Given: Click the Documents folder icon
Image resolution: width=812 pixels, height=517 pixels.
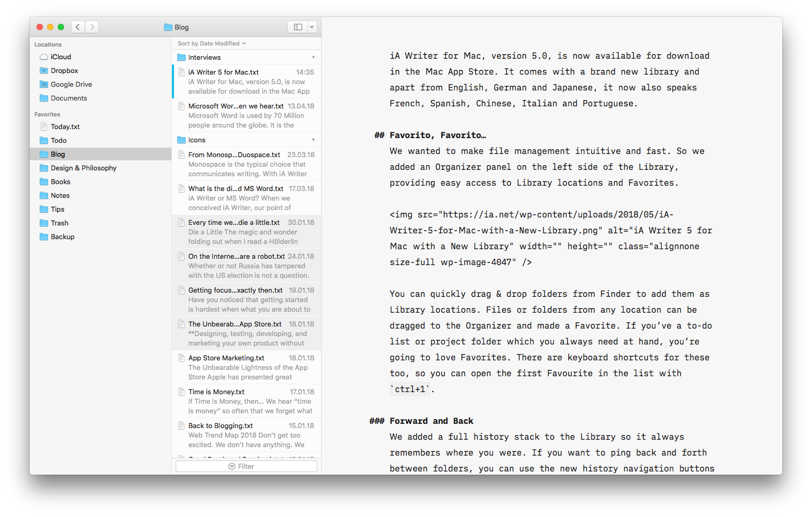Looking at the screenshot, I should (44, 98).
